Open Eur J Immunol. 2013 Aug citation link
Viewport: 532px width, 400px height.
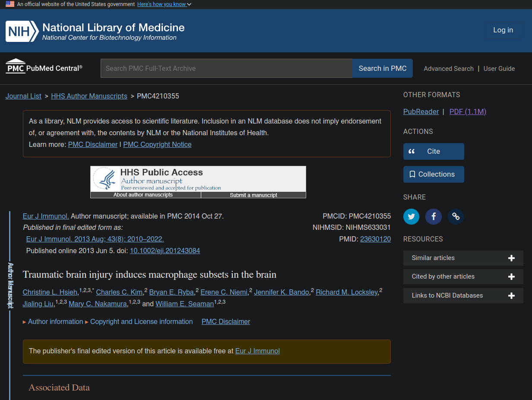[x=95, y=239]
